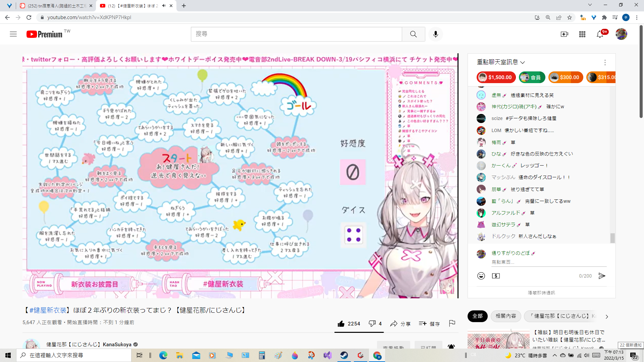644x362 pixels.
Task: Mute the playing YouTube tab via speaker icon
Action: [x=164, y=6]
